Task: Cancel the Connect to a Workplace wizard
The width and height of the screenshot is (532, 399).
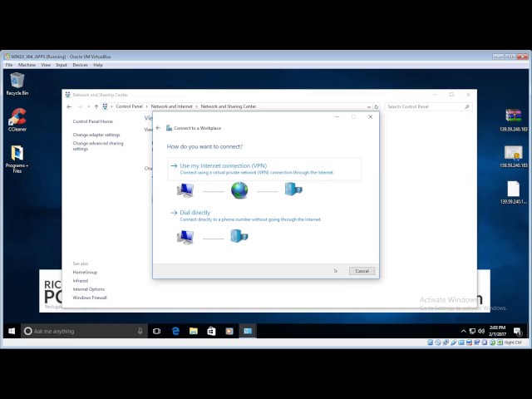Action: click(362, 271)
